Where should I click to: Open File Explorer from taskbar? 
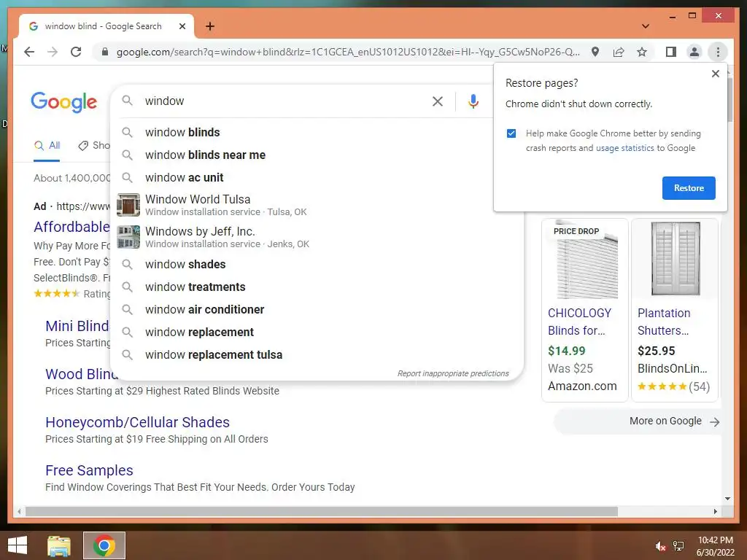(59, 545)
